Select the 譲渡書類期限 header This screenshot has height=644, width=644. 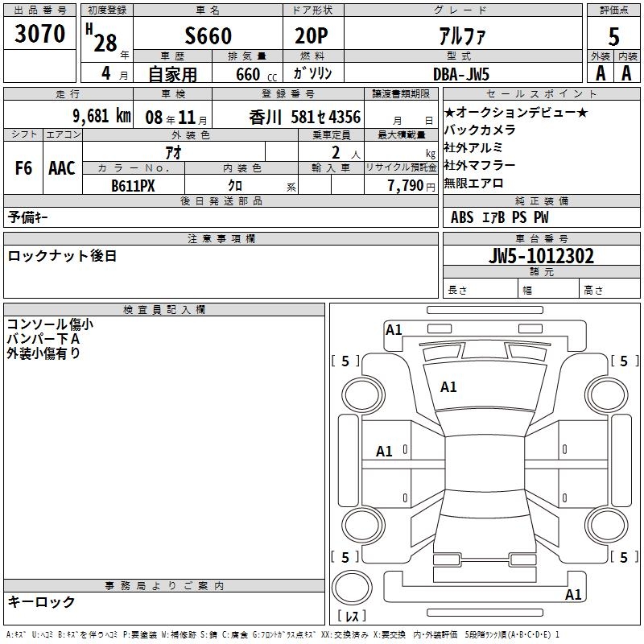(401, 93)
